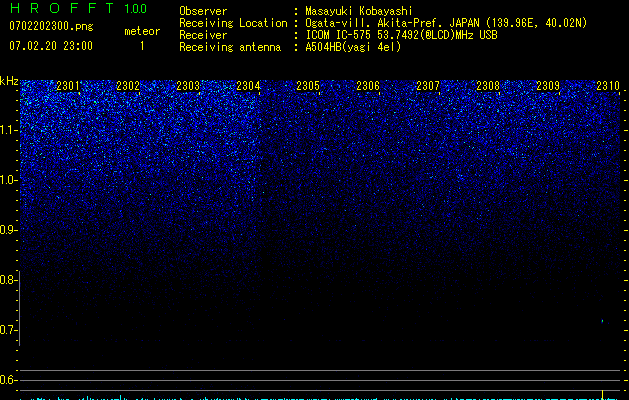
Task: Click the 2302 time marker
Action: pyautogui.click(x=128, y=85)
